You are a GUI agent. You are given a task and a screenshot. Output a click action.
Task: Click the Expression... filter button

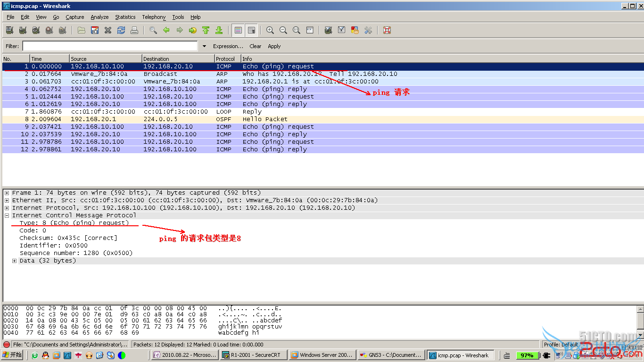228,46
